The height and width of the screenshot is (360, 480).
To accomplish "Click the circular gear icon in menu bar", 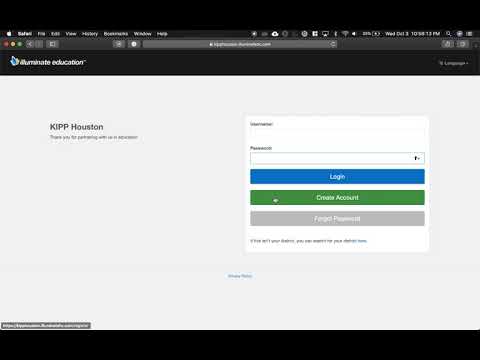I will [x=304, y=34].
